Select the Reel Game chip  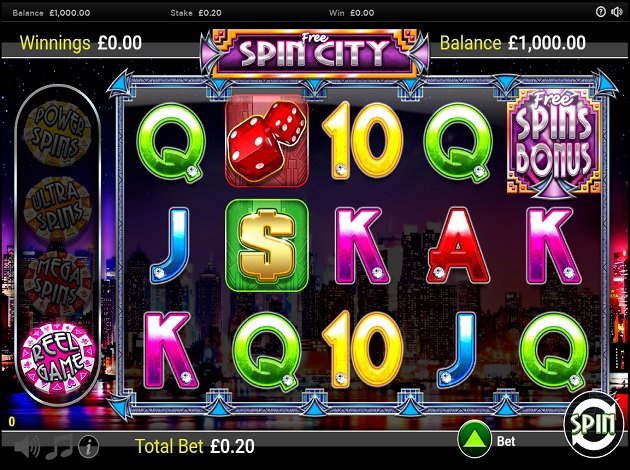tap(57, 358)
